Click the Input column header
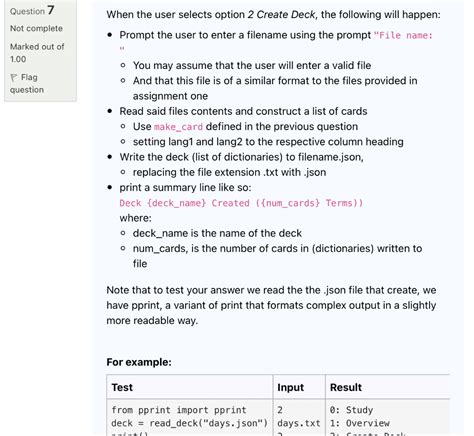474x436 pixels. (x=290, y=387)
